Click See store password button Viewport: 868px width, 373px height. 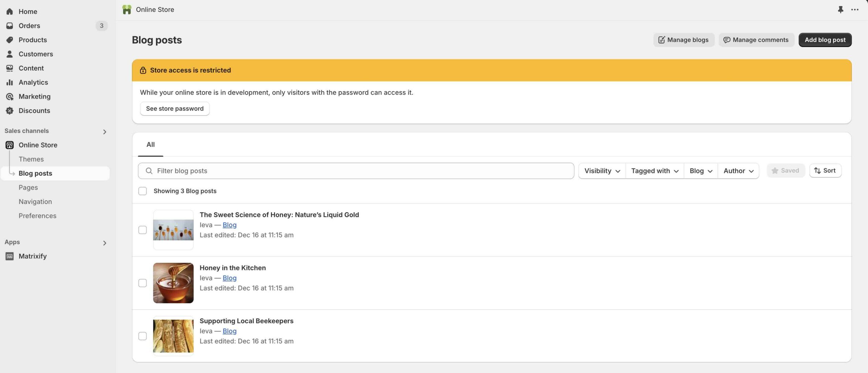175,109
